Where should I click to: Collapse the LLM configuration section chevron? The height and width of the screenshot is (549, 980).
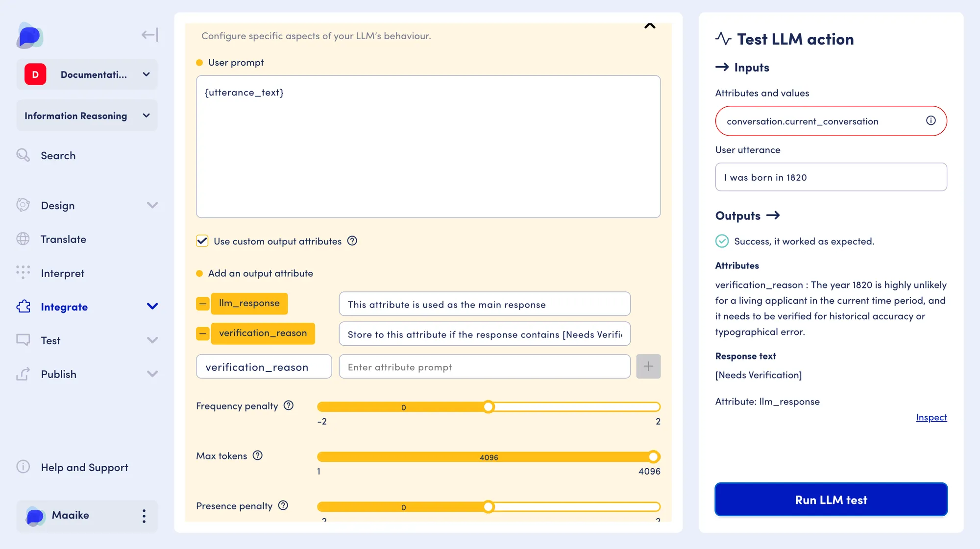pos(650,26)
